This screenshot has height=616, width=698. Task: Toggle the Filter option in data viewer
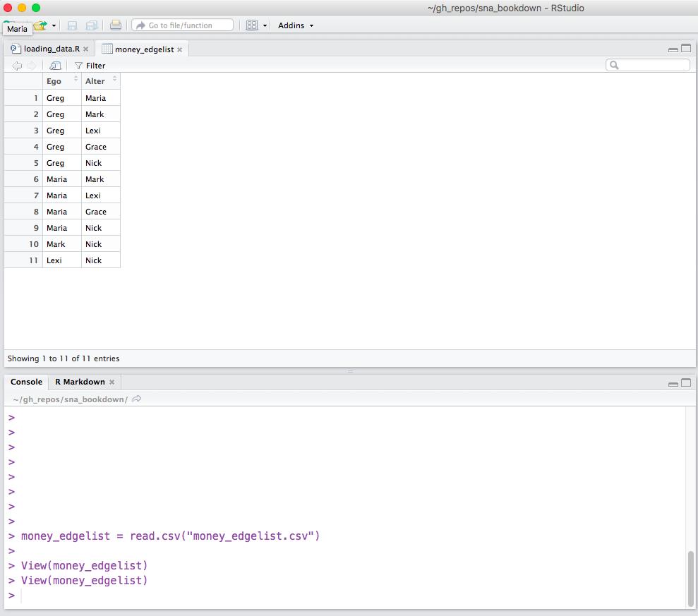[90, 66]
